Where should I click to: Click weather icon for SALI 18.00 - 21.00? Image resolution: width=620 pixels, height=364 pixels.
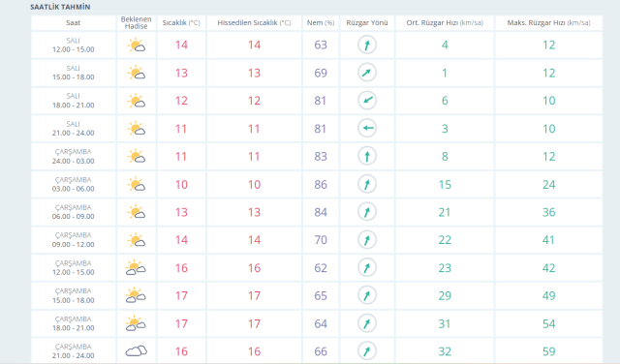[137, 101]
